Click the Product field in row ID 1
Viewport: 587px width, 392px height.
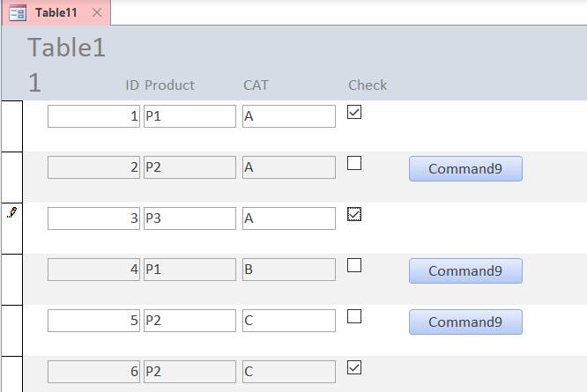(189, 116)
